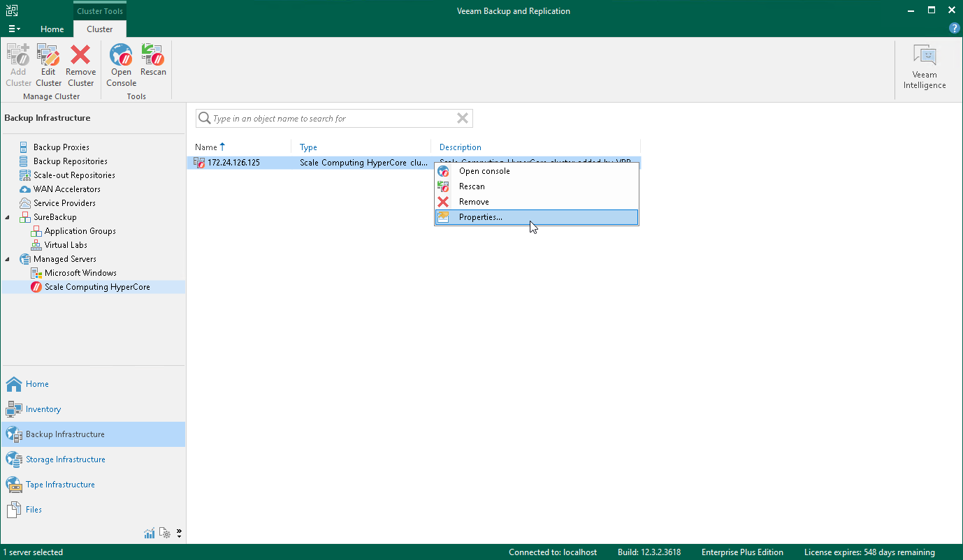
Task: Select Scale Computing HyperCore tree node
Action: point(97,287)
